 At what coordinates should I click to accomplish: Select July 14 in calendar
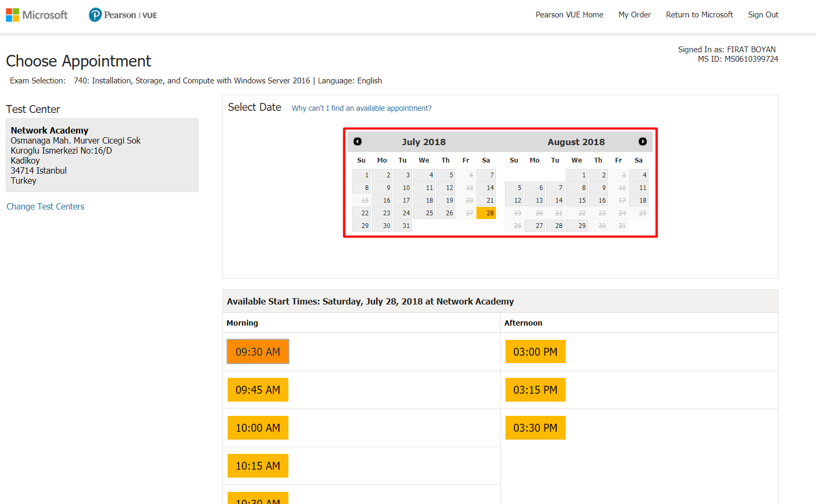[x=486, y=187]
